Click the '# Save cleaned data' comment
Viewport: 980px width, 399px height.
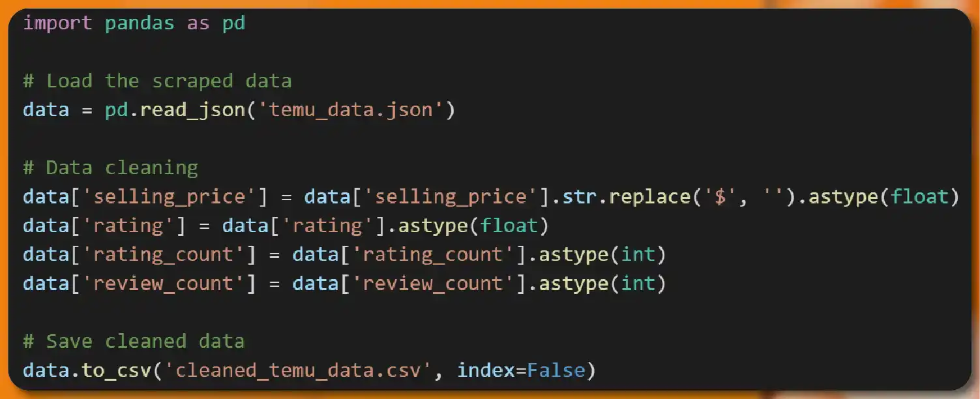134,341
